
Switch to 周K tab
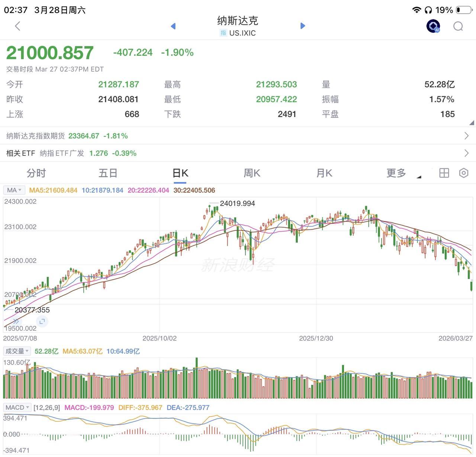click(x=252, y=173)
